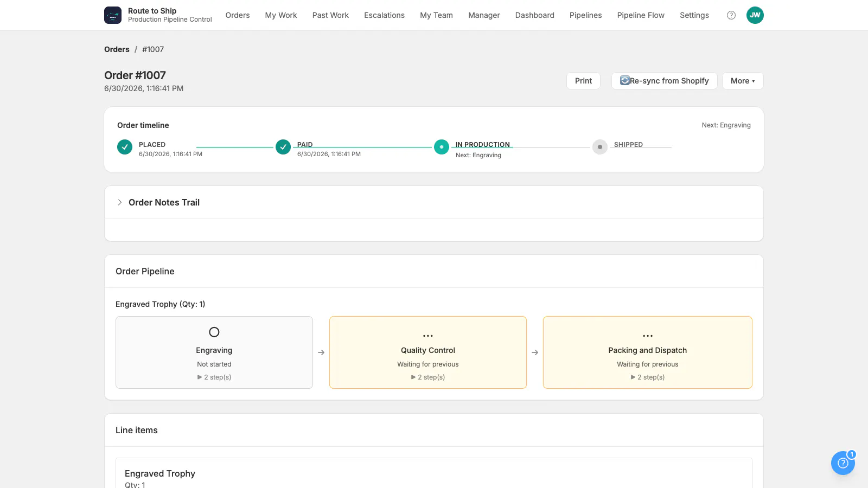868x488 pixels.
Task: Expand Engraving's 2 step(s) disclosure
Action: click(x=214, y=377)
